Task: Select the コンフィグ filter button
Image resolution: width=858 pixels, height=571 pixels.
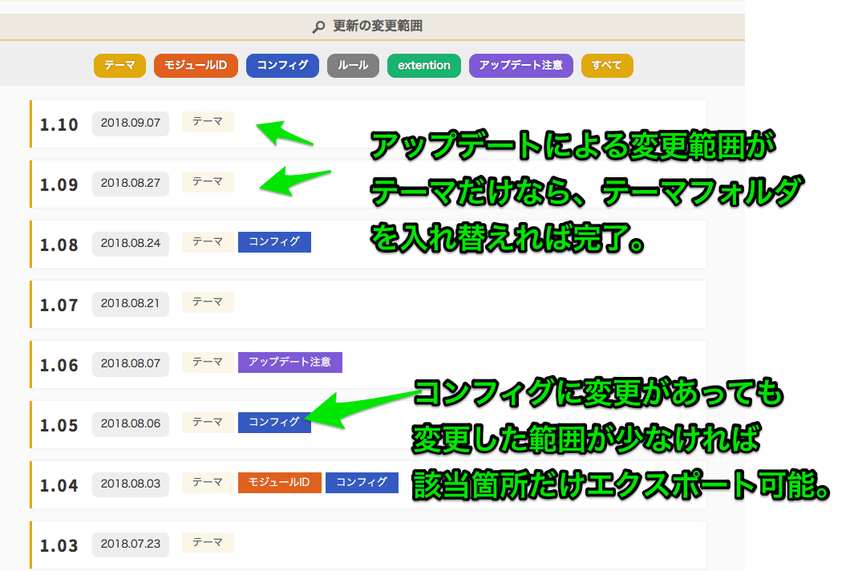Action: [x=282, y=66]
